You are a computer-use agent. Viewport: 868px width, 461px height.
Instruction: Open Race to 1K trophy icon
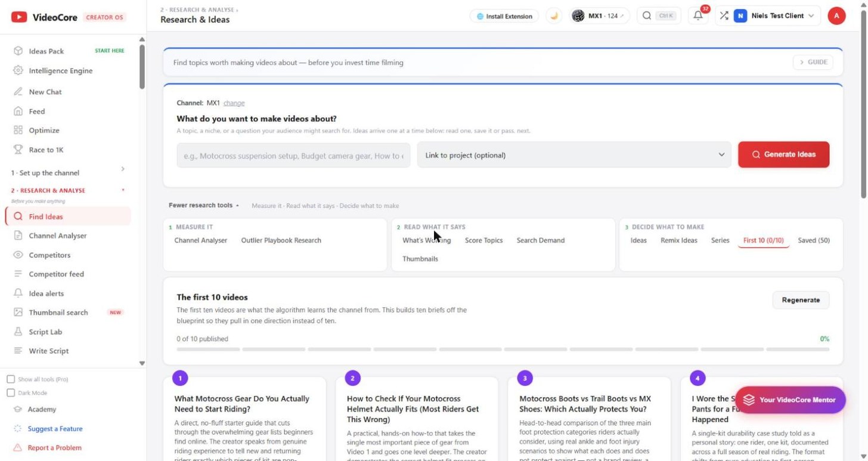click(x=18, y=150)
